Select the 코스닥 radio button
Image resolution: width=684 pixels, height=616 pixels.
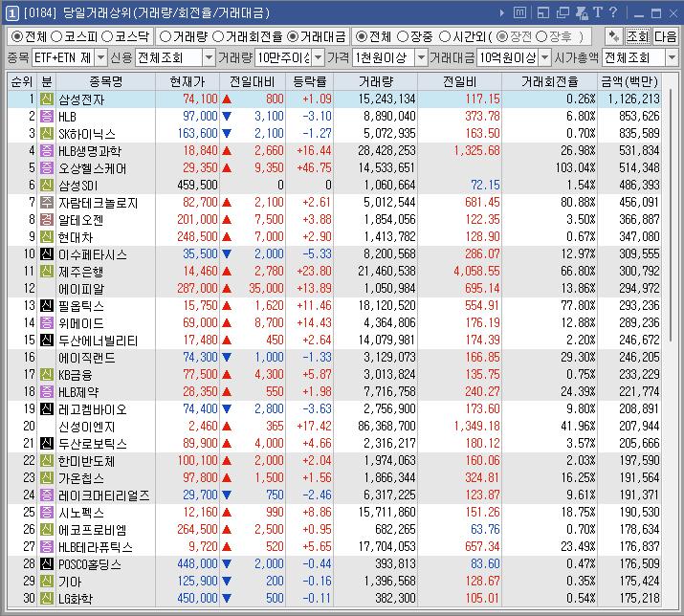(107, 36)
